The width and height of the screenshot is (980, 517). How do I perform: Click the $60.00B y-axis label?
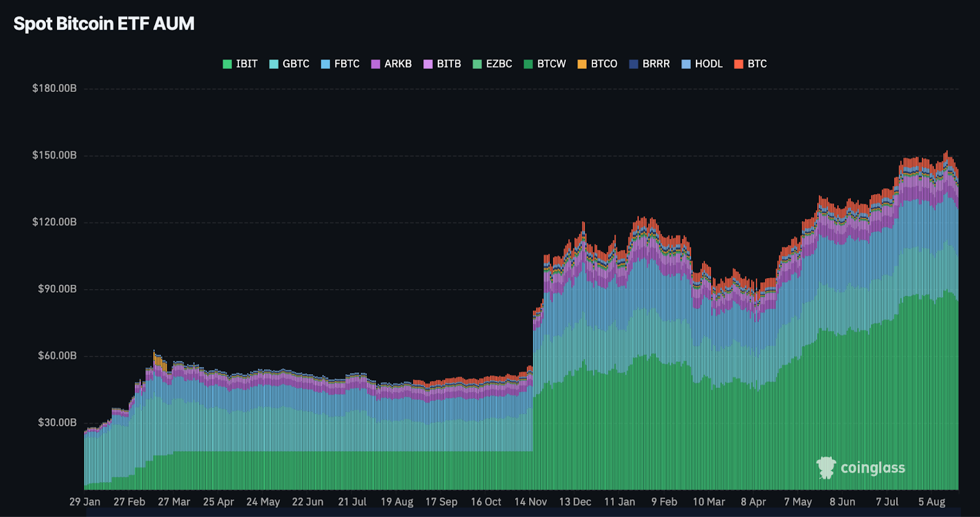coord(57,355)
